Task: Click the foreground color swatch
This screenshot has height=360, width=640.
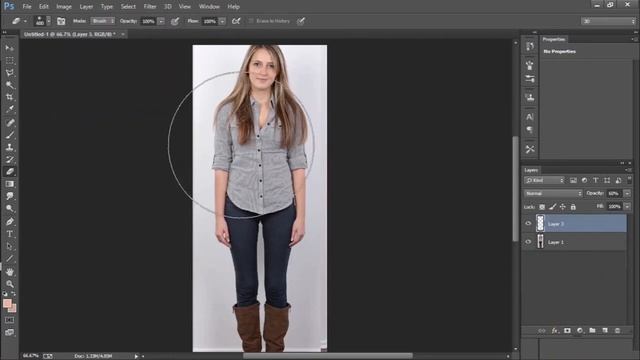Action: click(x=7, y=303)
